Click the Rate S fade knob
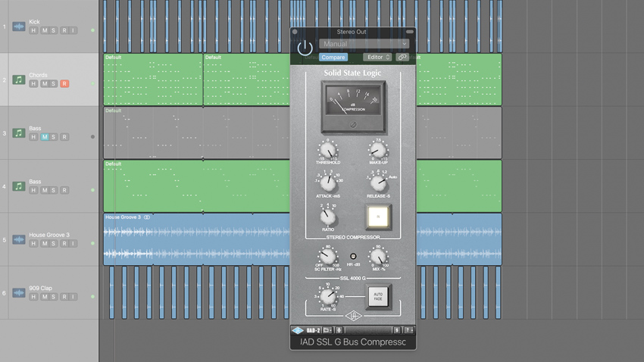Image resolution: width=644 pixels, height=362 pixels. 328,296
